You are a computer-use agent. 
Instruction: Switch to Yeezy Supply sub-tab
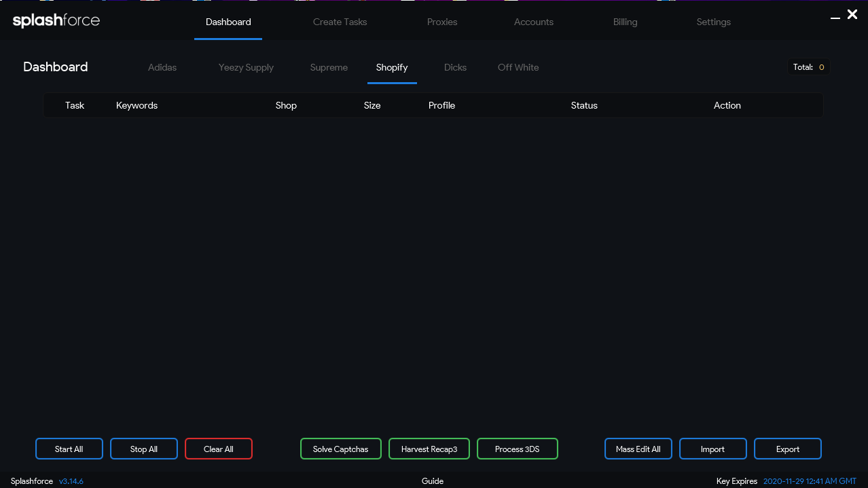[x=246, y=67]
